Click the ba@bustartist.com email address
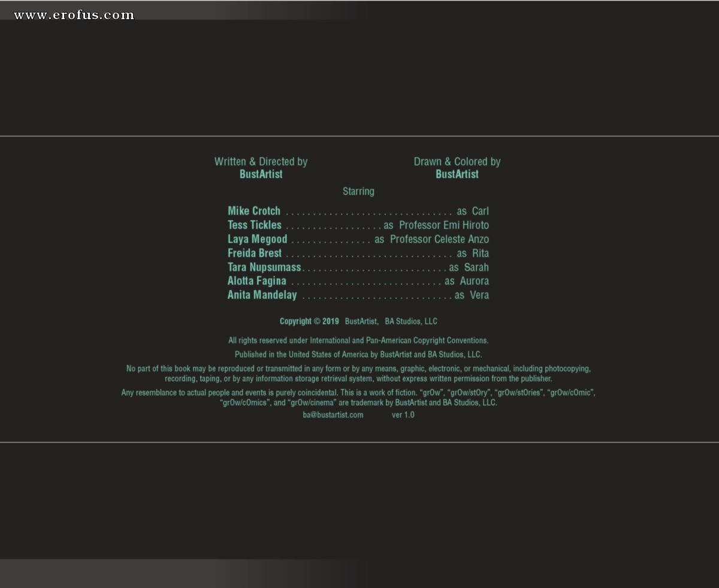 point(333,415)
